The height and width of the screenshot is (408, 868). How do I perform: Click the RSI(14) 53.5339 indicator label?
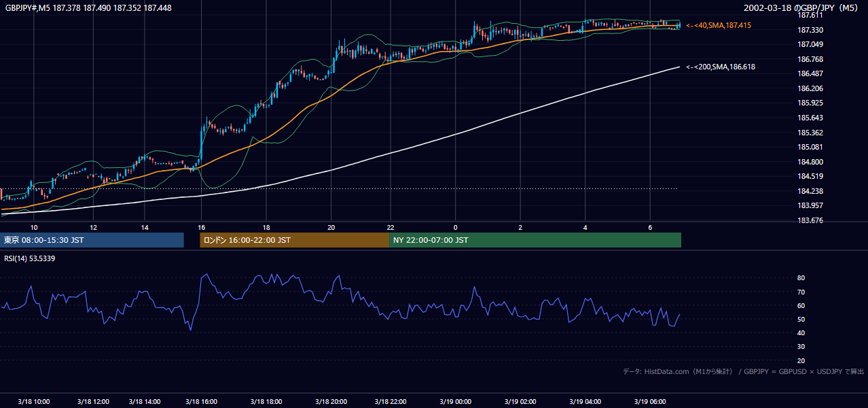pyautogui.click(x=30, y=258)
